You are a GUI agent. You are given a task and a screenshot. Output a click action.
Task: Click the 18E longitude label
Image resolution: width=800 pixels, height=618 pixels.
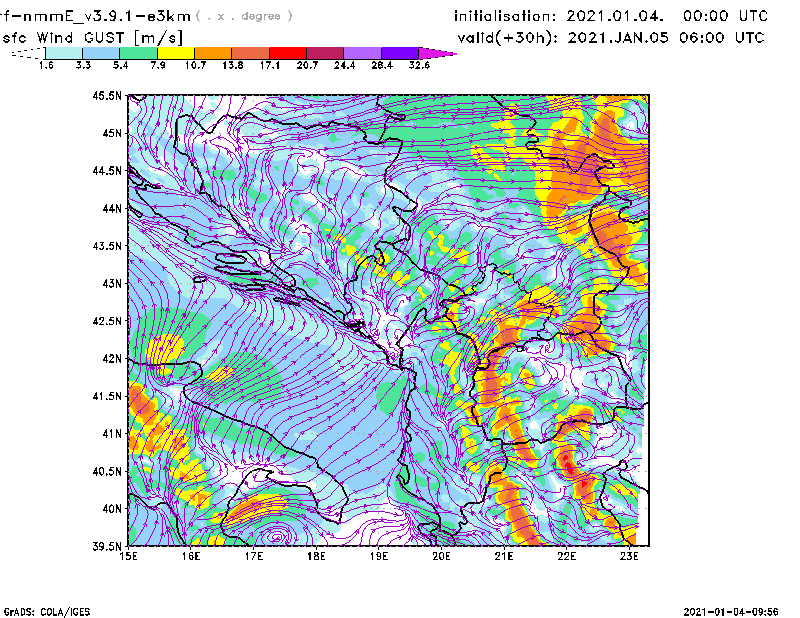(x=316, y=556)
